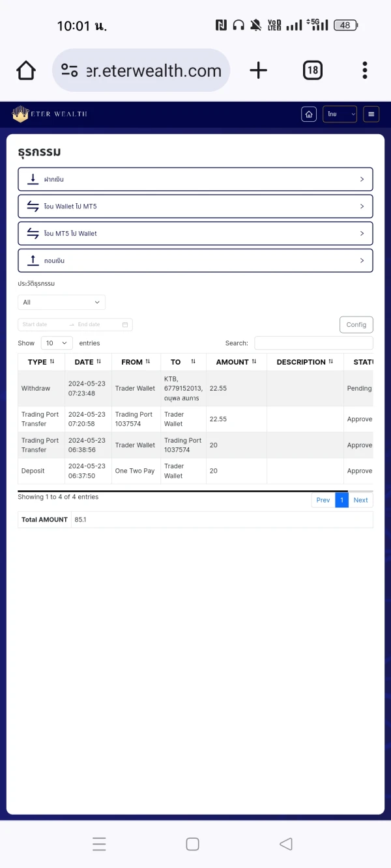Click the Config button
The width and height of the screenshot is (391, 868).
click(356, 324)
